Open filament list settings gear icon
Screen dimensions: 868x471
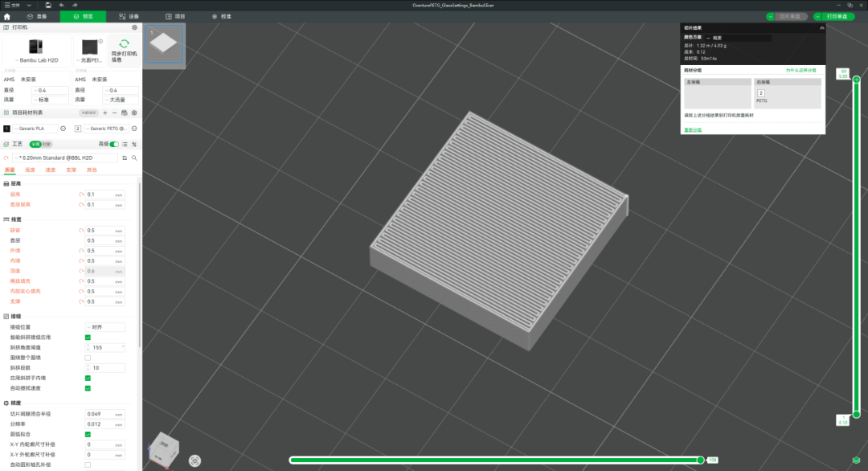point(134,113)
